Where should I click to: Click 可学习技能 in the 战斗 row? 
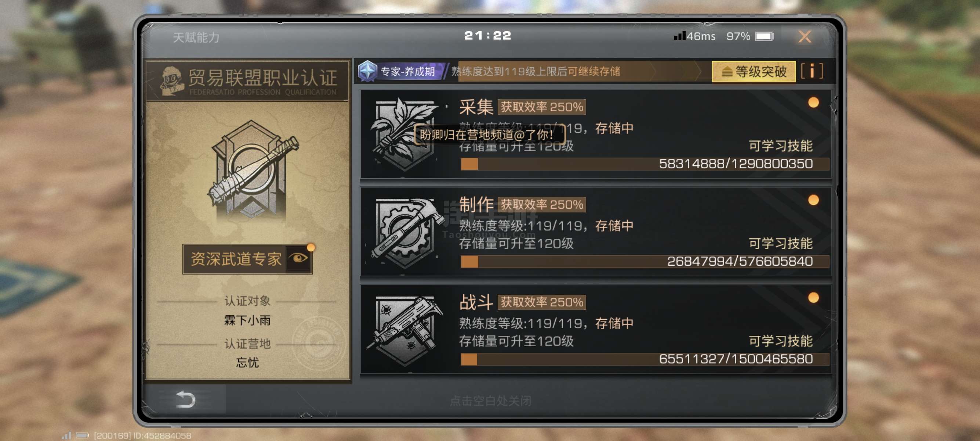[781, 341]
